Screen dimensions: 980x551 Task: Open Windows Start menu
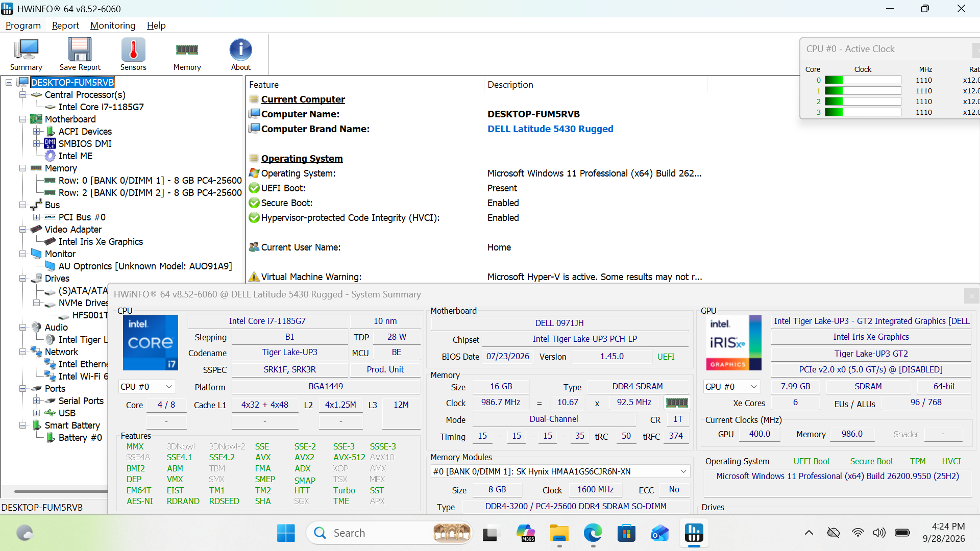[x=286, y=533]
